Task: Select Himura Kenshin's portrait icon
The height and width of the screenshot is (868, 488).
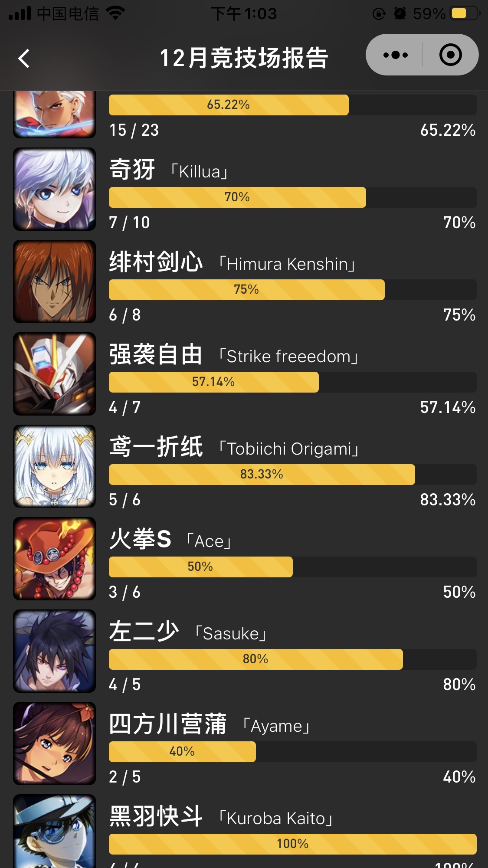Action: click(x=54, y=282)
